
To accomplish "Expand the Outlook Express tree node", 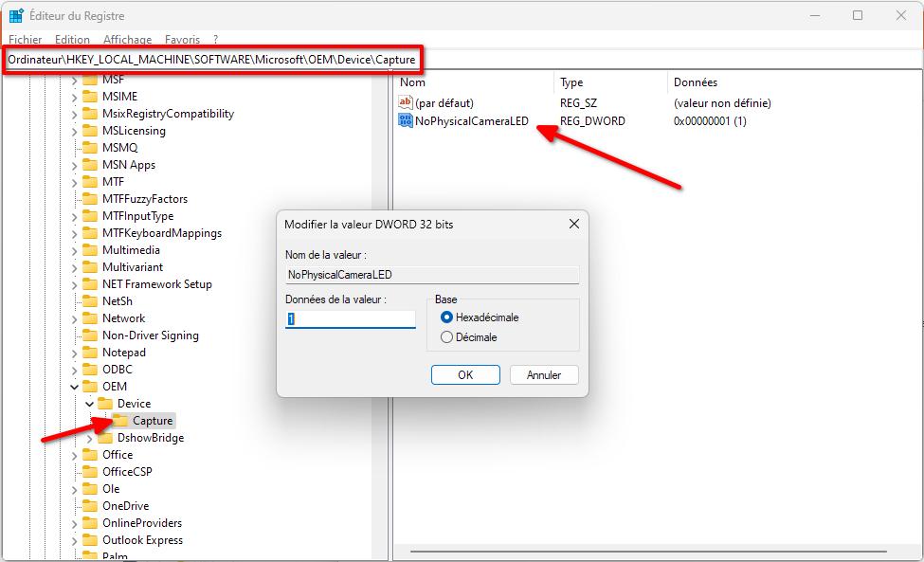I will [x=74, y=541].
